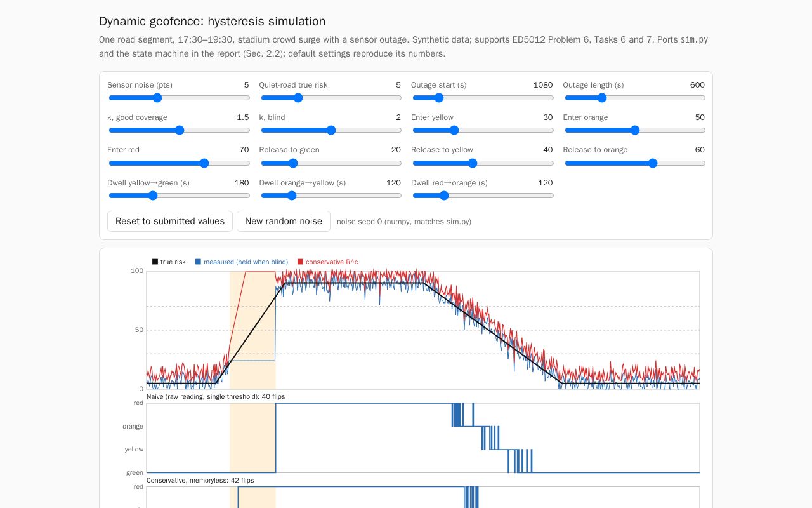
Task: Click 'Conservative, memoryless: 42 flips' label
Action: (x=200, y=480)
